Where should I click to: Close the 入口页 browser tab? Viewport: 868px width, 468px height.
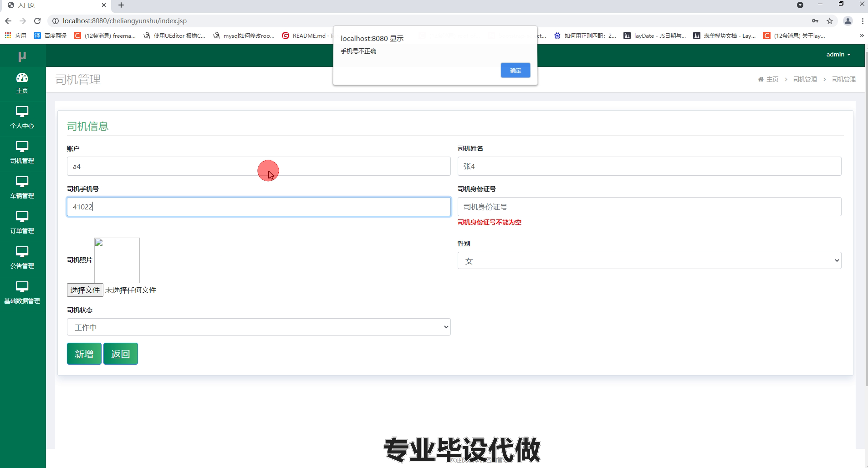pos(104,5)
